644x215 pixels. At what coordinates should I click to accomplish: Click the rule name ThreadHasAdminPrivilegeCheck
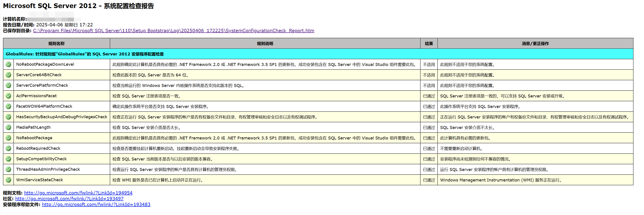coord(48,169)
